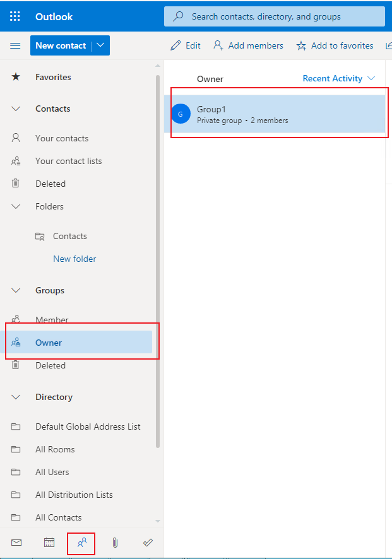Click the Owner group icon
The width and height of the screenshot is (392, 559).
16,342
